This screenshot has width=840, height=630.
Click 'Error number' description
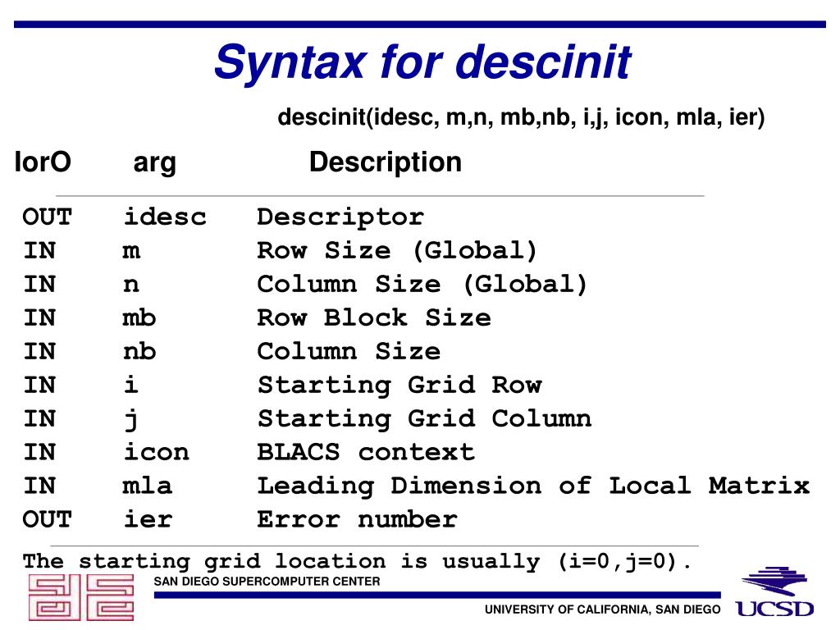358,519
